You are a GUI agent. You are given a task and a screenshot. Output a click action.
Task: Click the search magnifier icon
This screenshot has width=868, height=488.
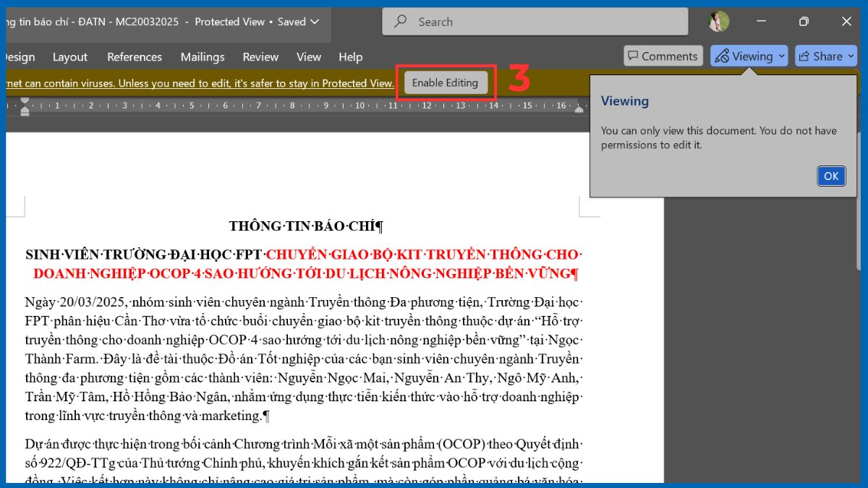(x=400, y=21)
